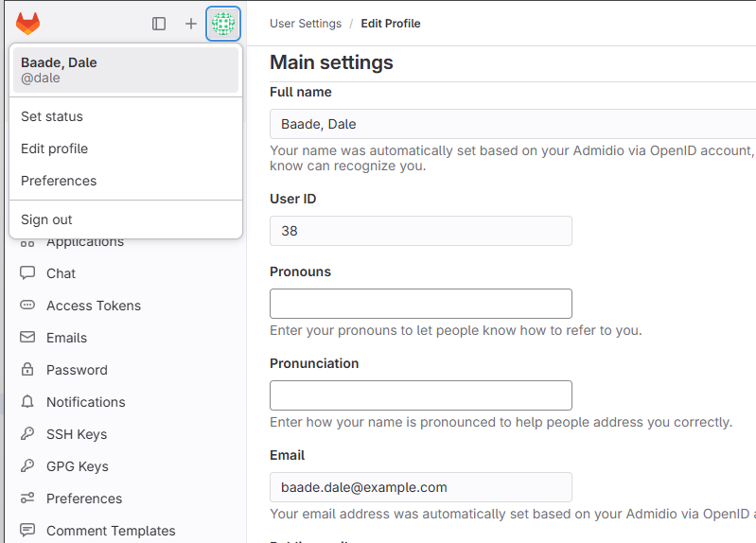Open the create new plus menu
756x543 pixels.
click(191, 24)
